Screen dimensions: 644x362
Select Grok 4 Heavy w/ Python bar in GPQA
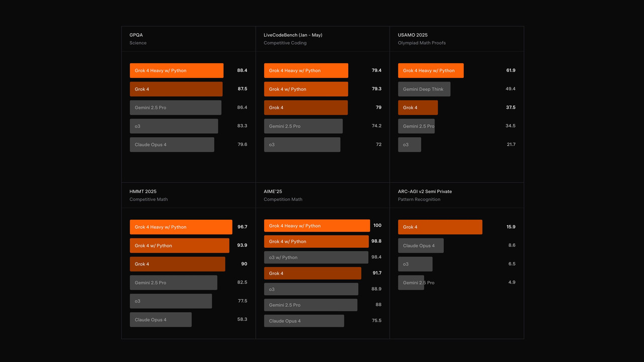click(x=177, y=70)
